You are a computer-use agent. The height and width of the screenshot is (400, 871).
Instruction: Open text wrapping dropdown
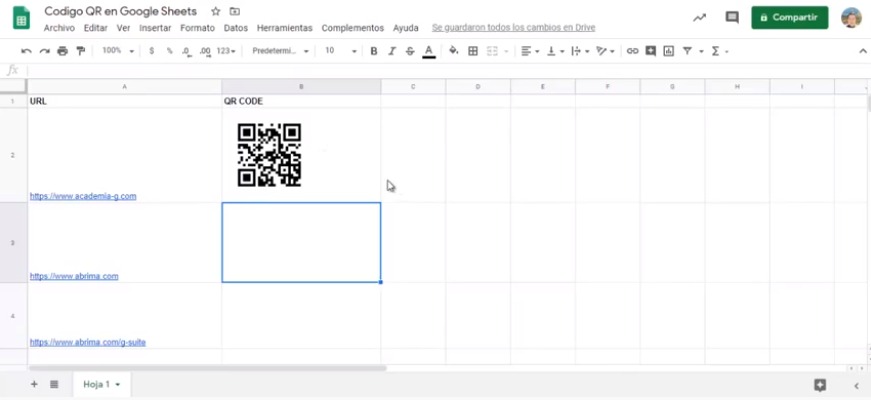click(580, 51)
